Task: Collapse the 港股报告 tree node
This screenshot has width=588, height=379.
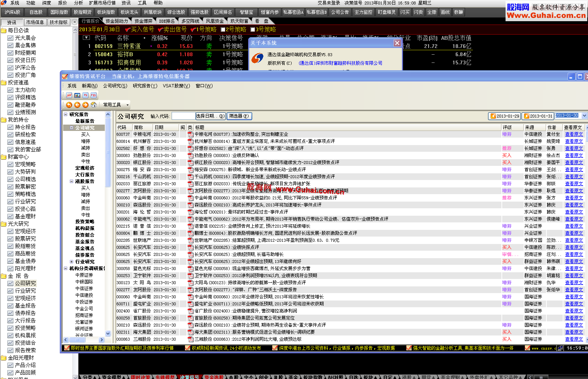Action: click(x=71, y=182)
